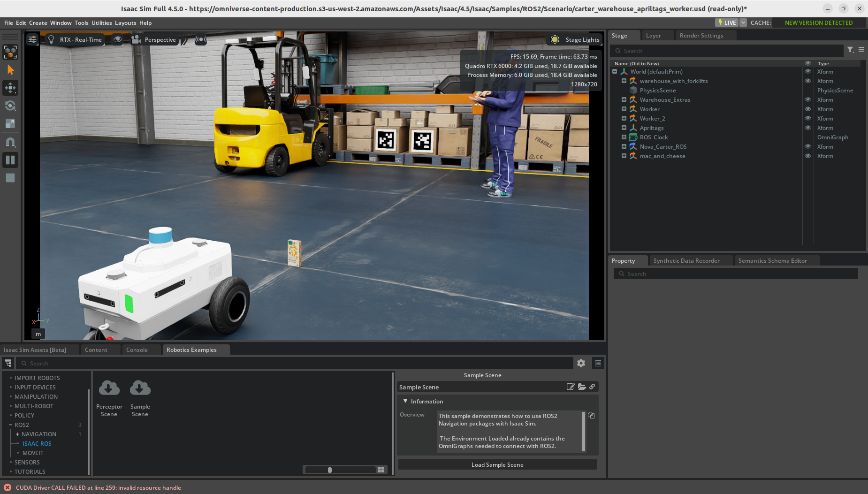Stop the simulation with the stop button

[x=10, y=178]
